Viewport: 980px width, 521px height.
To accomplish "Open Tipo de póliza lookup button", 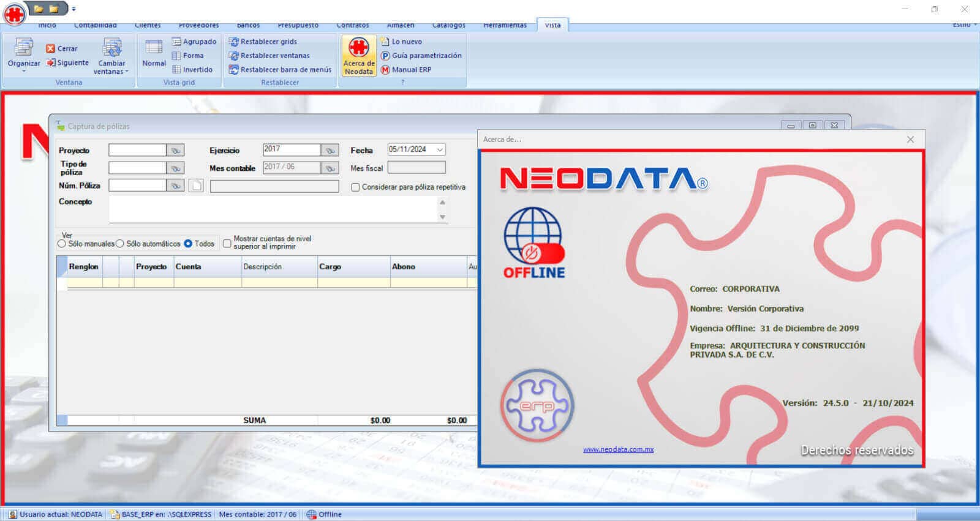I will pos(175,168).
